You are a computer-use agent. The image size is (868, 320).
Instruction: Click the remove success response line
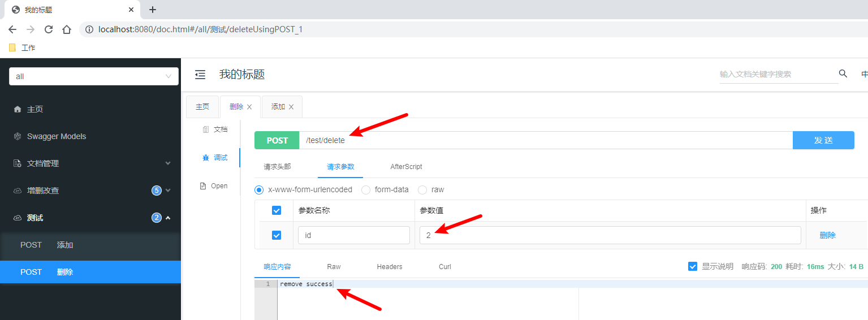[x=306, y=284]
